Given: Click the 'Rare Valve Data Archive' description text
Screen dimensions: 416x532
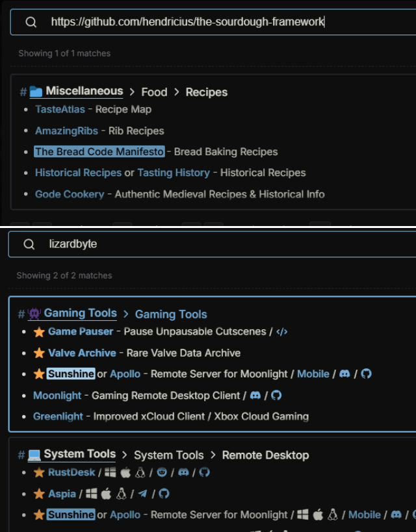Looking at the screenshot, I should click(183, 353).
